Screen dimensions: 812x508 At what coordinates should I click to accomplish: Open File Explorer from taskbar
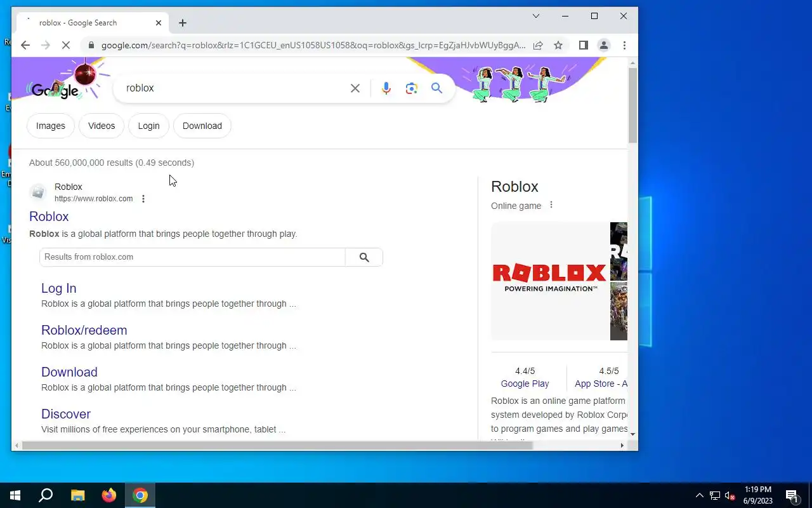coord(77,495)
